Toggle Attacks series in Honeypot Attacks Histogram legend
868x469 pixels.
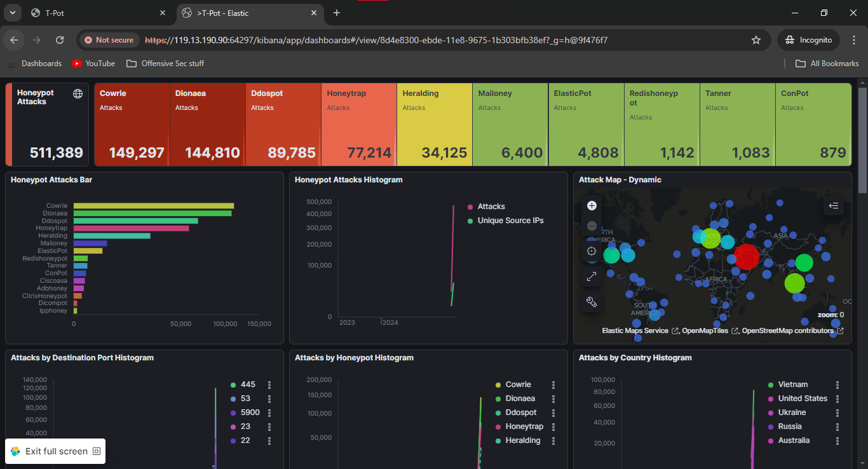click(x=491, y=207)
